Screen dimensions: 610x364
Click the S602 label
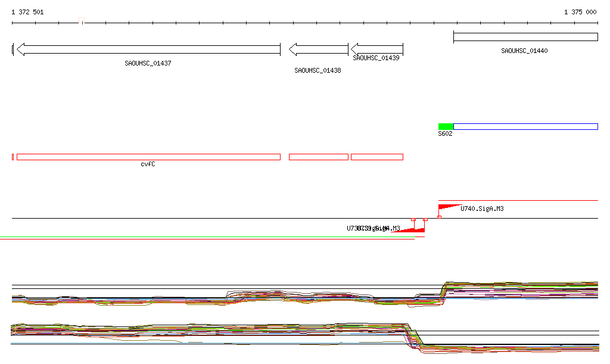click(x=445, y=134)
